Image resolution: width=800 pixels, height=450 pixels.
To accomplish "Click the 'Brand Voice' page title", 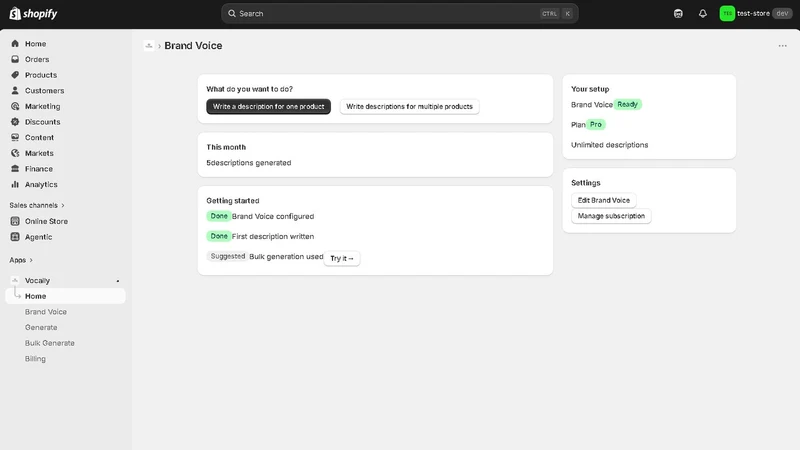I will (193, 45).
